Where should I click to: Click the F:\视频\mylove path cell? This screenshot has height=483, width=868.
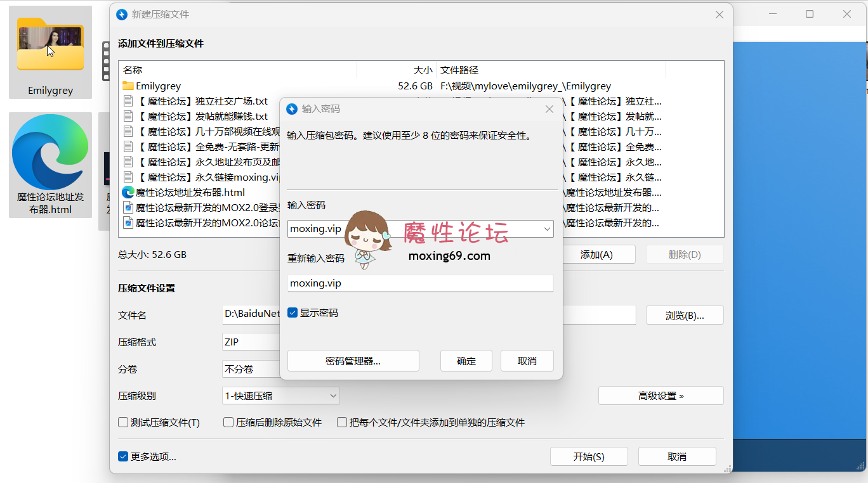tap(525, 86)
